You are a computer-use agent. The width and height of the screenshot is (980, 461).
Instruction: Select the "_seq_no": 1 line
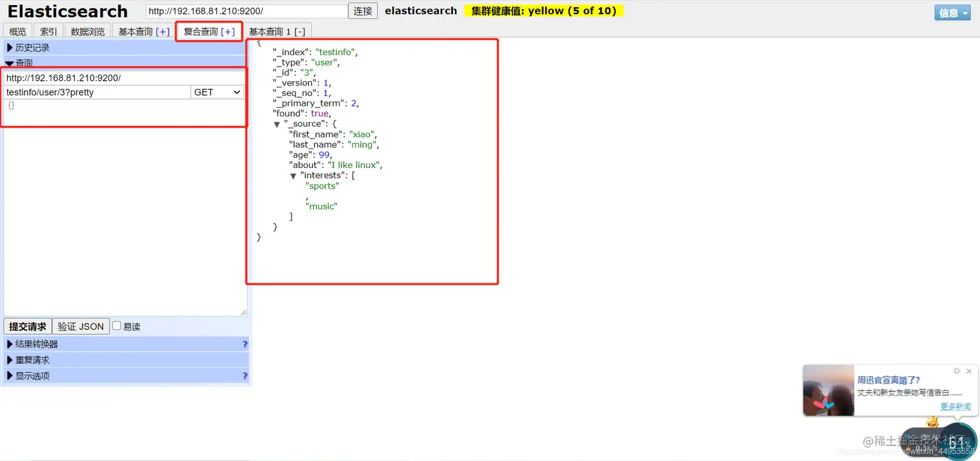pos(302,93)
